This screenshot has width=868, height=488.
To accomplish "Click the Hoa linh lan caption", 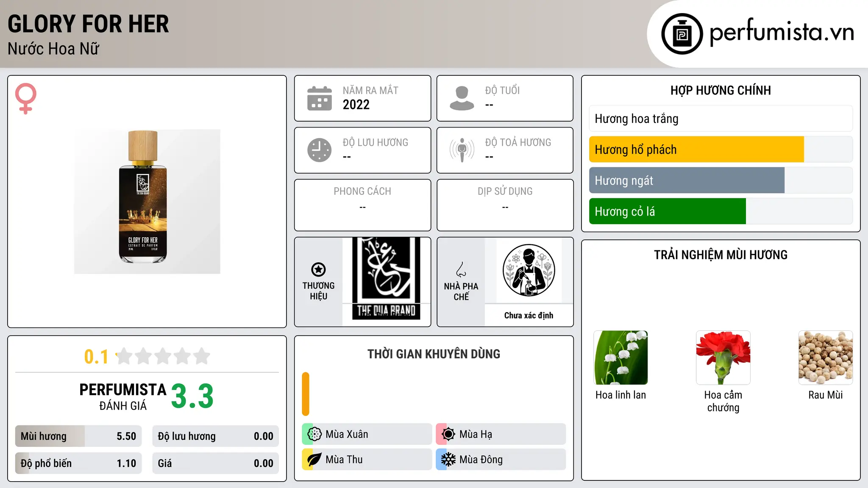I will point(621,395).
